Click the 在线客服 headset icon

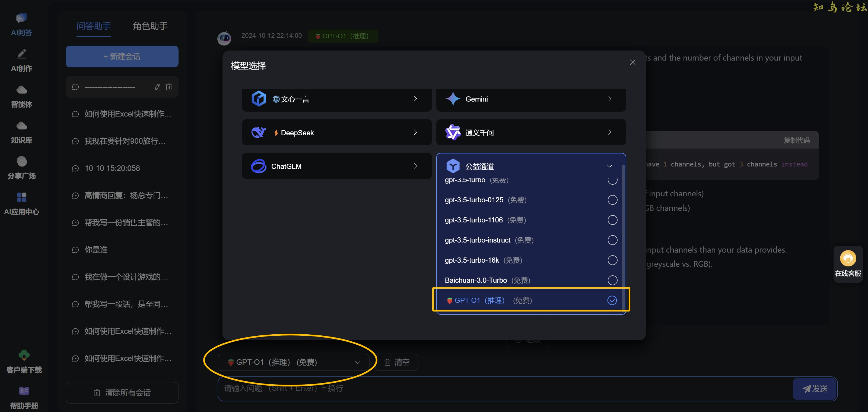848,259
